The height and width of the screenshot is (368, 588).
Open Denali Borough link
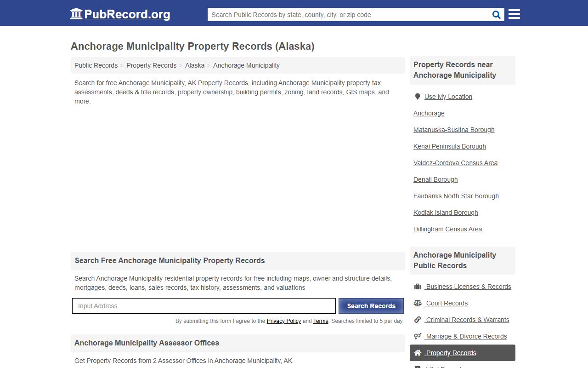435,179
